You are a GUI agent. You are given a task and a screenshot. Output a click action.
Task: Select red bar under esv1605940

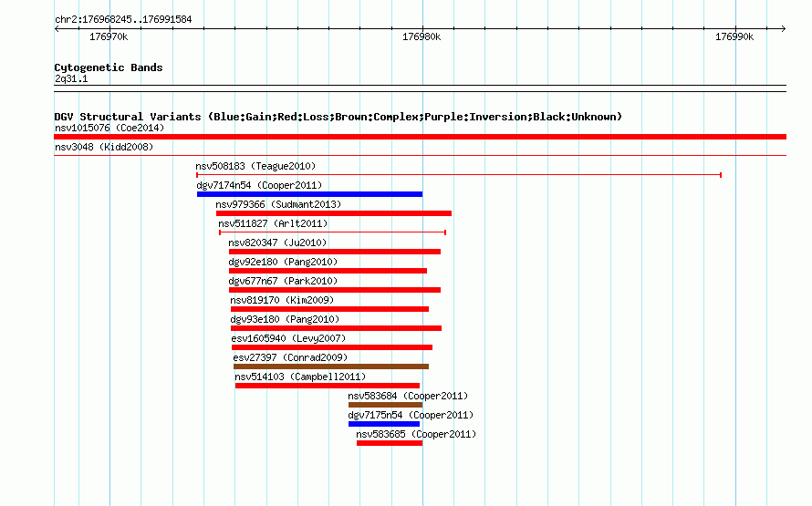[332, 347]
